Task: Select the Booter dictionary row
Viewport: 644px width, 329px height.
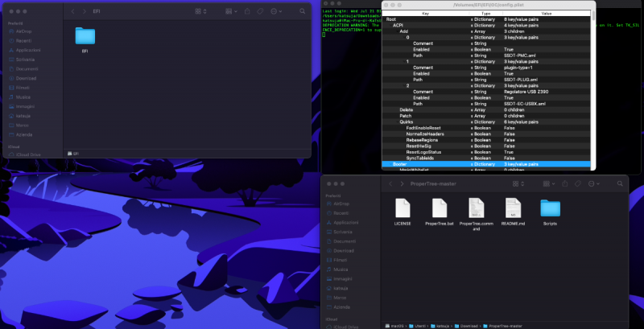Action: click(400, 163)
